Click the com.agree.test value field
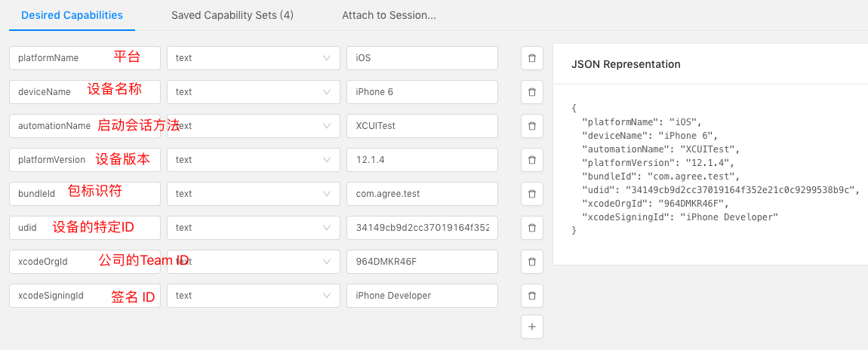The height and width of the screenshot is (350, 868). tap(423, 194)
